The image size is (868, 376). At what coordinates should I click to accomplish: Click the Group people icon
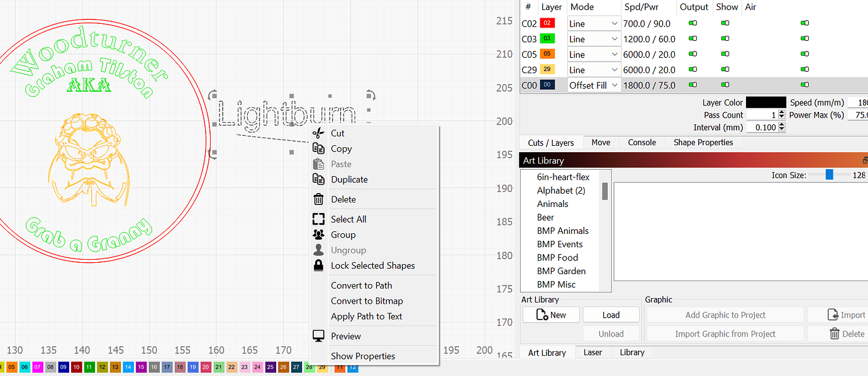[319, 235]
